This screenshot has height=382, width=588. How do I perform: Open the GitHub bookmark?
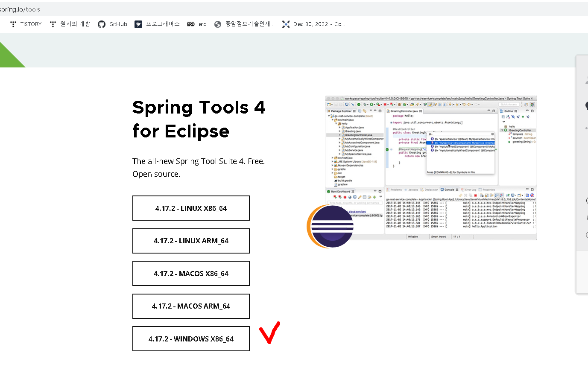click(113, 24)
